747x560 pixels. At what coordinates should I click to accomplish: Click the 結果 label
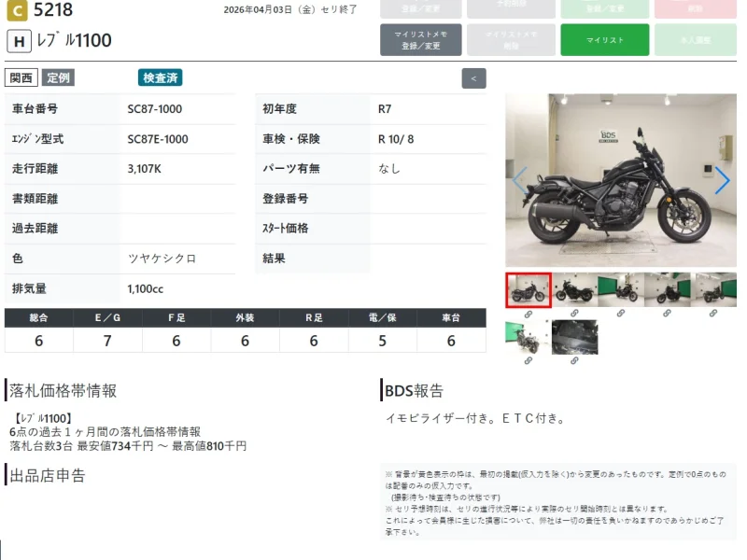tap(274, 259)
